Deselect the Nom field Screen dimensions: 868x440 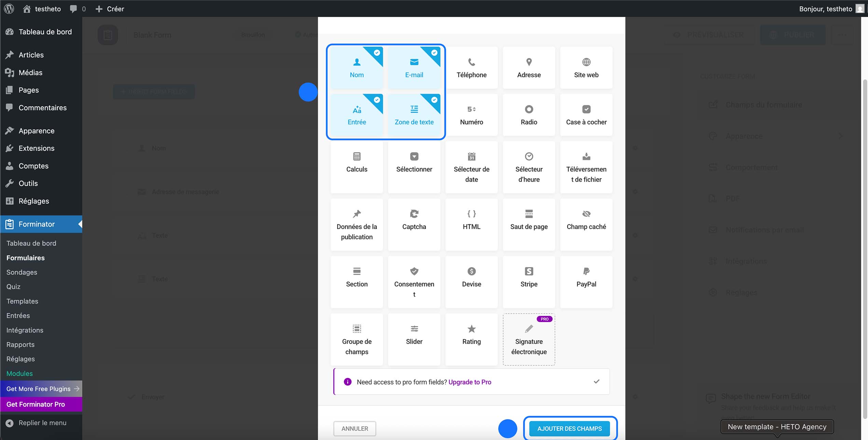[357, 67]
